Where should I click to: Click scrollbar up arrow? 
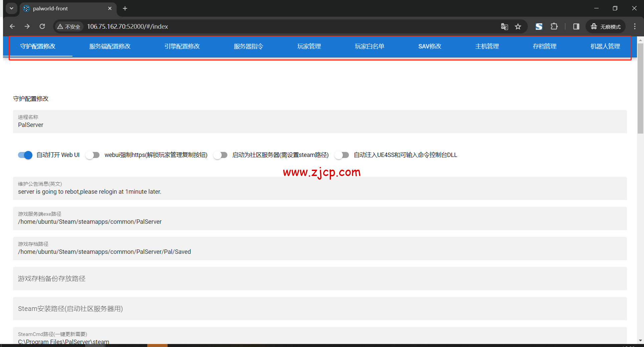tap(640, 40)
